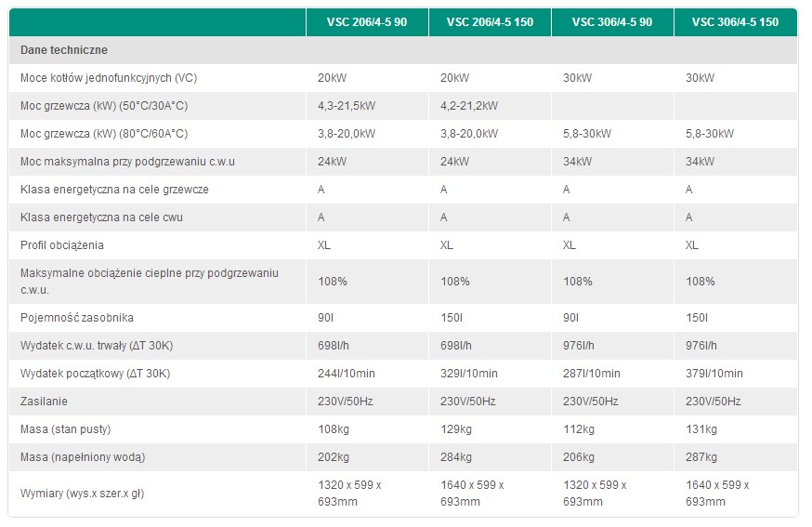Image resolution: width=812 pixels, height=527 pixels.
Task: Click the Pojemność zasobnika row label
Action: (x=77, y=318)
